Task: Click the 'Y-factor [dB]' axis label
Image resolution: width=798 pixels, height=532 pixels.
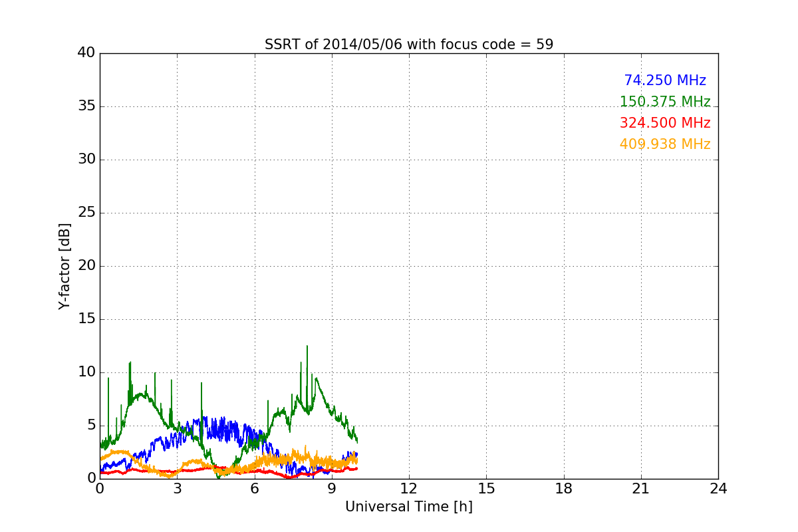Action: [x=65, y=266]
